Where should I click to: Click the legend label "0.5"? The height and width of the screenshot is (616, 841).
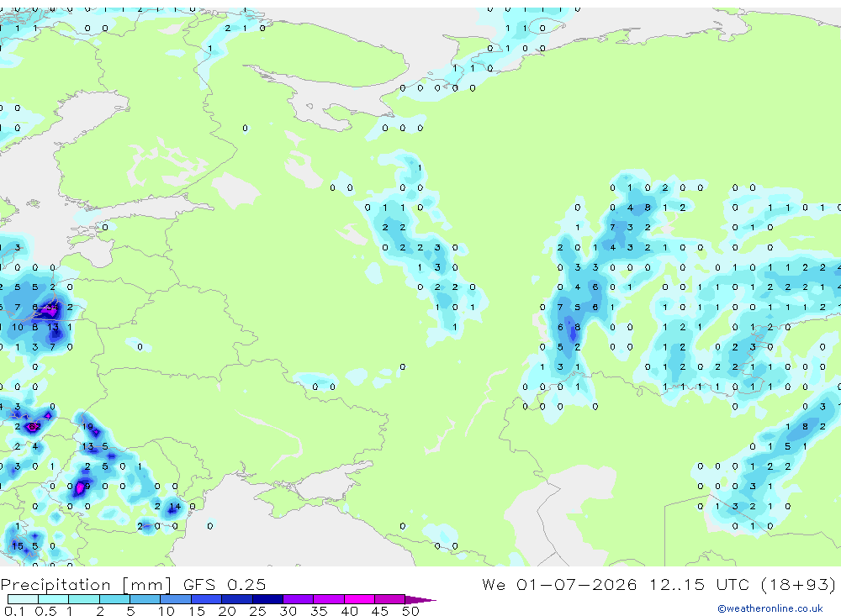pos(45,611)
